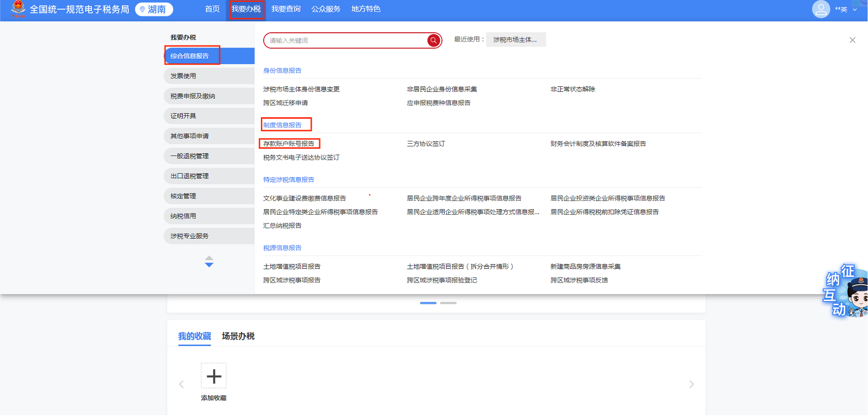The height and width of the screenshot is (416, 868).
Task: Expand the user account dropdown arrow
Action: [855, 10]
